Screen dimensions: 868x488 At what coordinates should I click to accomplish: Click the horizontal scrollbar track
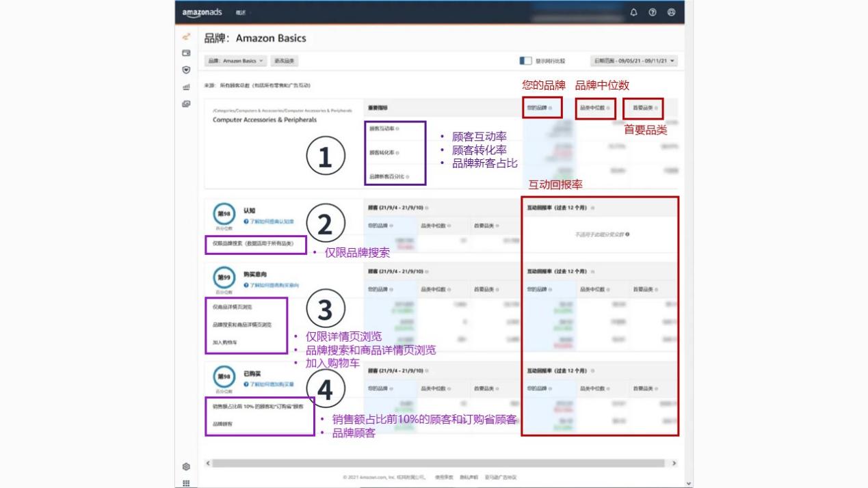[438, 463]
